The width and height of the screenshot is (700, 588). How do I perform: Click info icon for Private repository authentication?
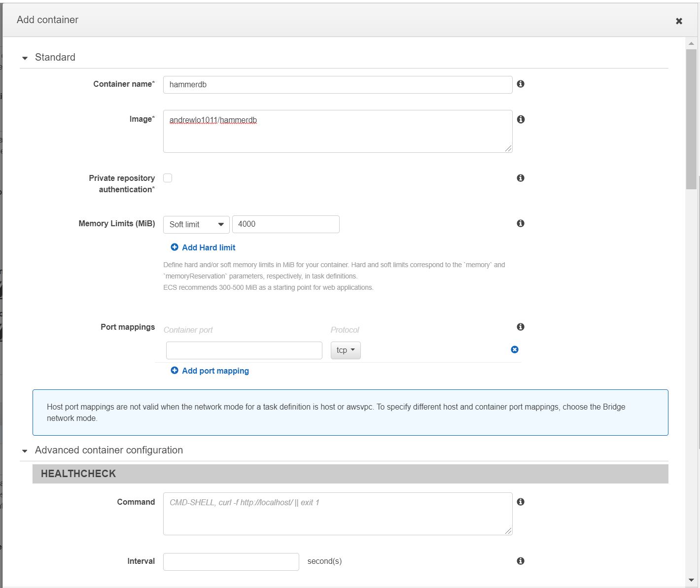[521, 178]
